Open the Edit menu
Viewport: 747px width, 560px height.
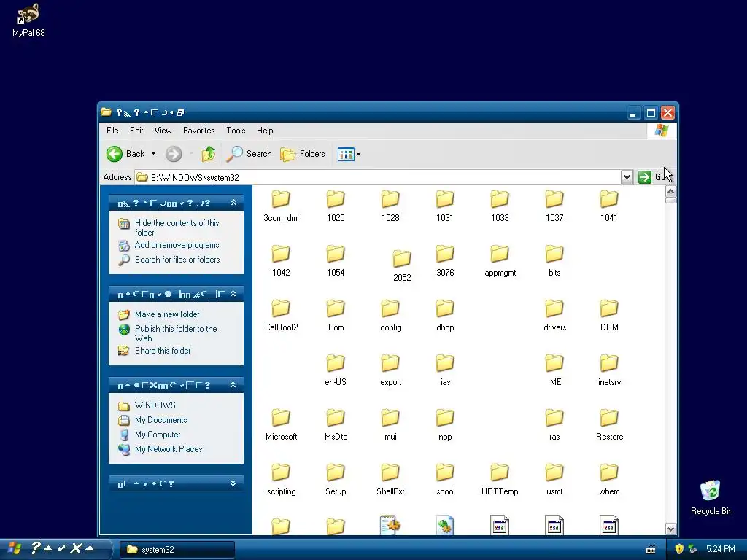pos(136,130)
